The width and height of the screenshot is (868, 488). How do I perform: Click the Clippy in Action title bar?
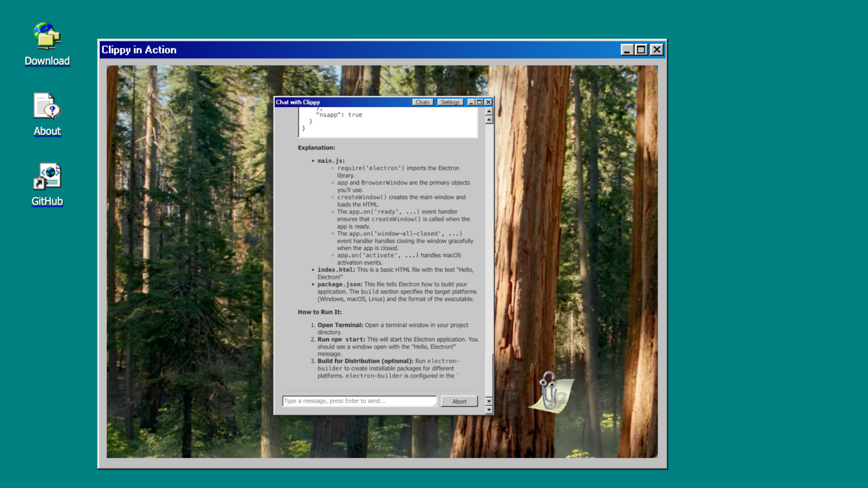click(316, 50)
